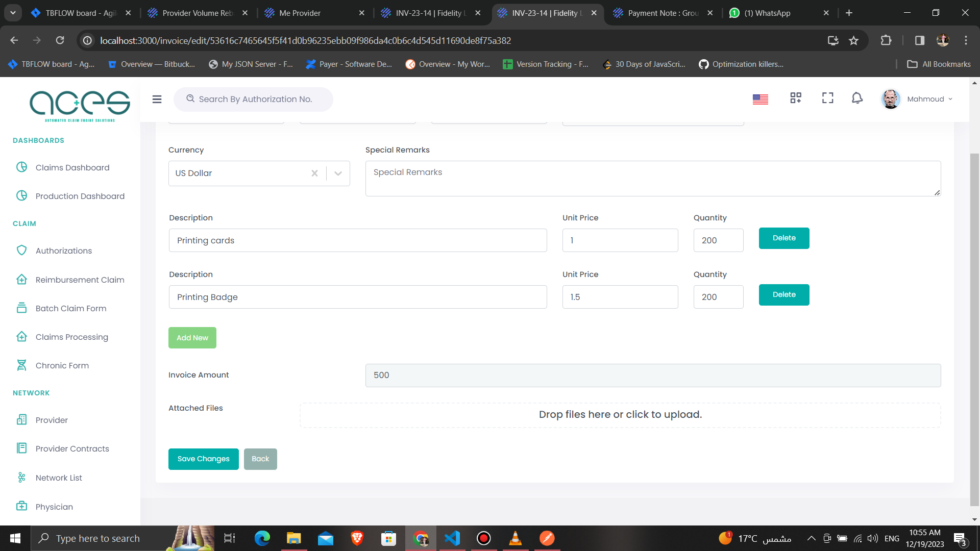Clear the US Dollar currency selection
This screenshot has height=551, width=980.
pyautogui.click(x=314, y=173)
